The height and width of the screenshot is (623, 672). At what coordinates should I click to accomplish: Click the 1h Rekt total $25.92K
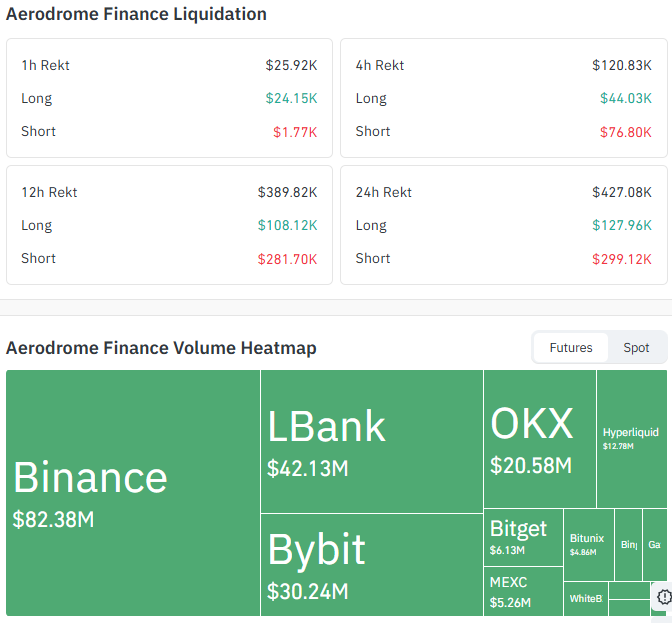coord(291,65)
